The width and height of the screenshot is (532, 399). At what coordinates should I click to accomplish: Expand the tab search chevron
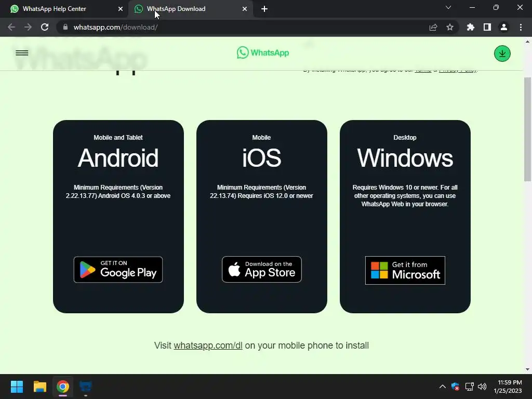point(448,7)
